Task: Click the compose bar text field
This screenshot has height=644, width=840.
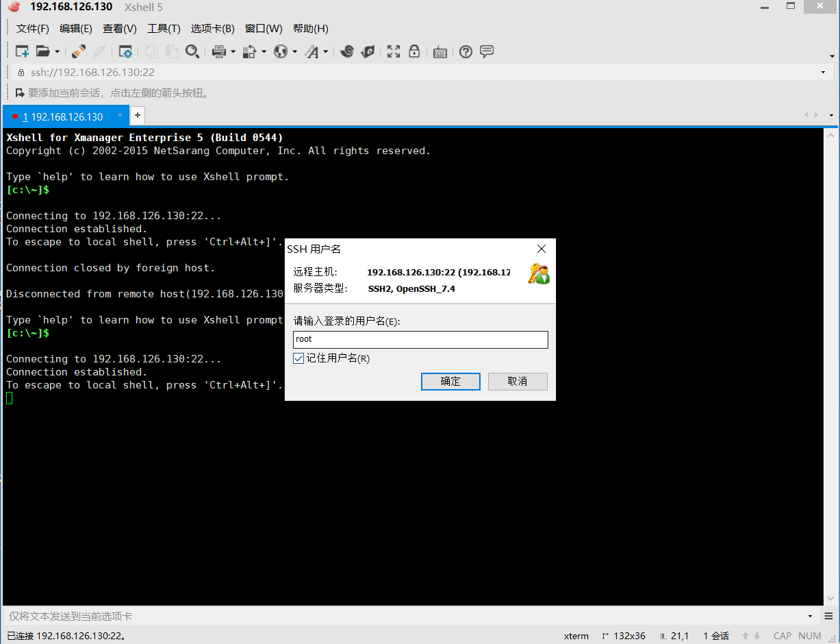Action: (x=404, y=616)
